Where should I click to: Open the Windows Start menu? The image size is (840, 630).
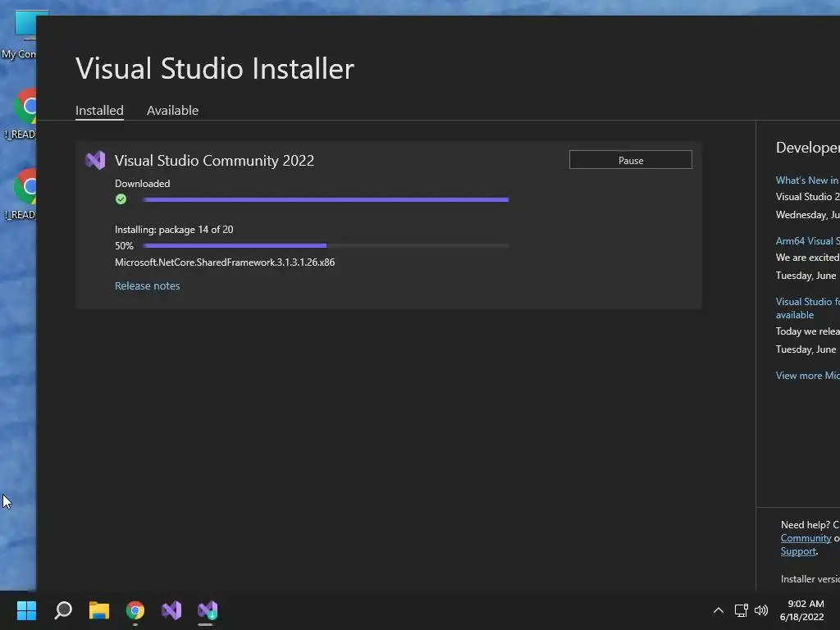26,610
